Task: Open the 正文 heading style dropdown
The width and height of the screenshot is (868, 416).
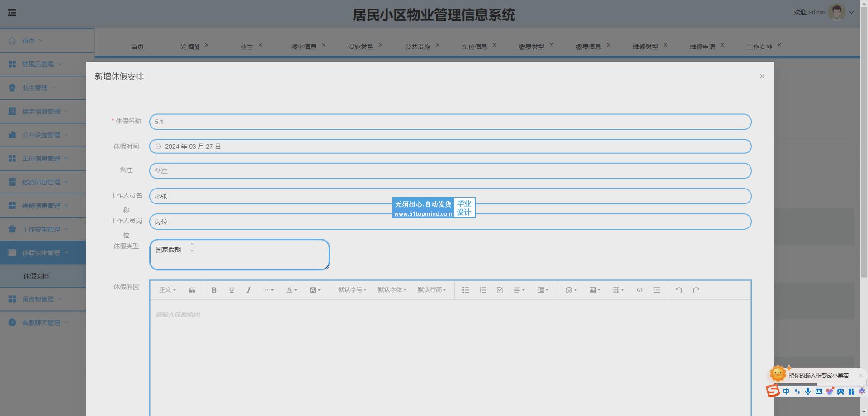Action: click(x=167, y=290)
